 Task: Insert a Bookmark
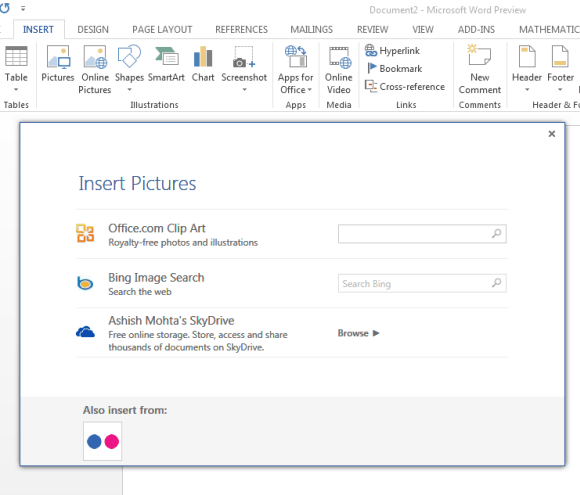pyautogui.click(x=395, y=68)
